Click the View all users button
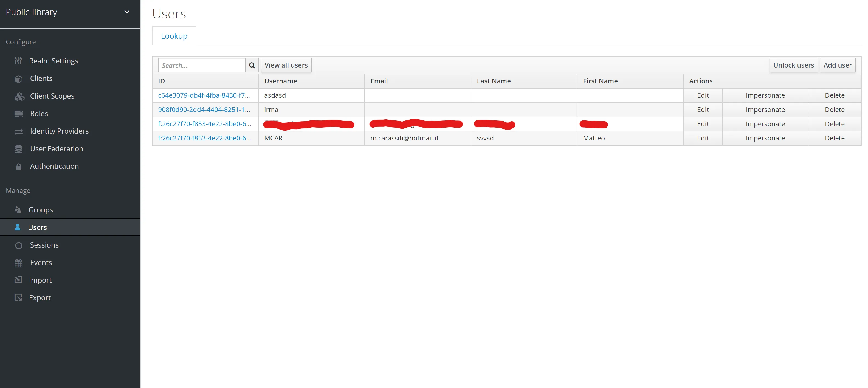 pos(286,65)
